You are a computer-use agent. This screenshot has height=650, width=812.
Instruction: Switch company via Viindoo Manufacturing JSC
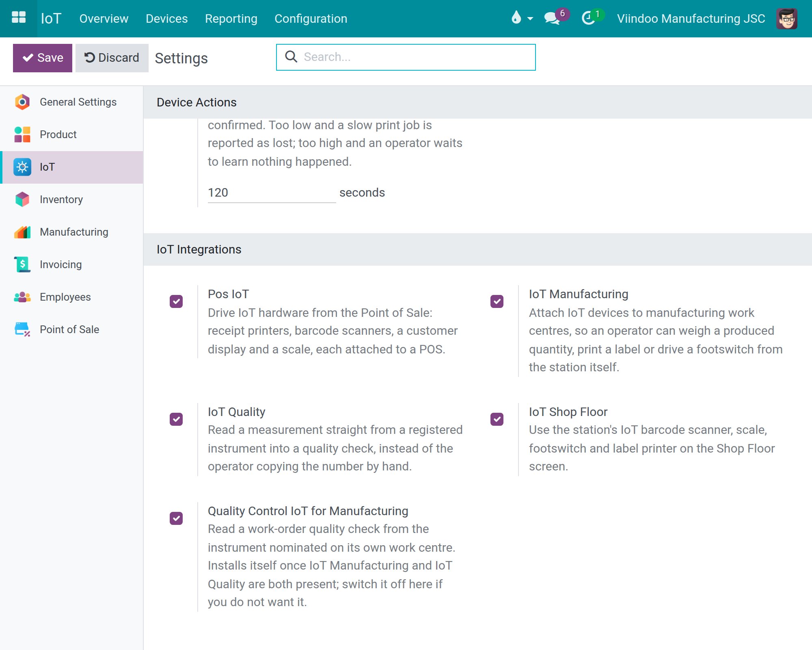[x=691, y=19]
